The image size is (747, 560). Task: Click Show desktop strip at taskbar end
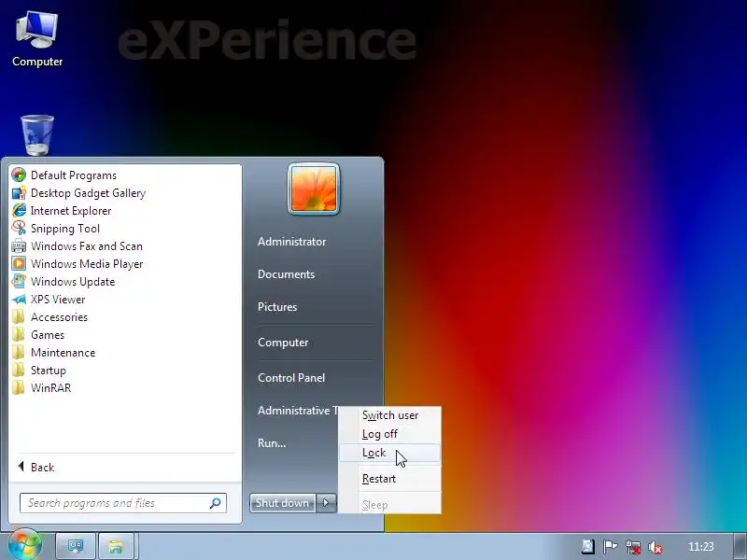coord(740,547)
